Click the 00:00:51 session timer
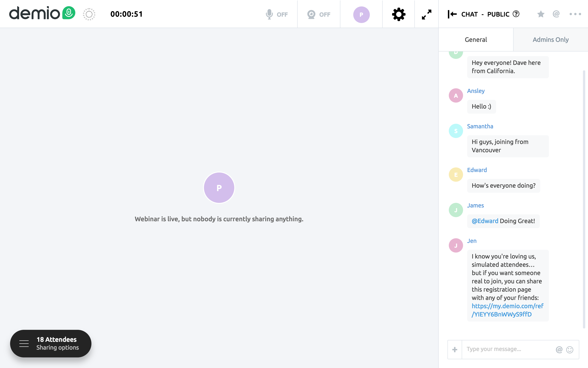Screen dimensions: 588x368 tap(126, 14)
